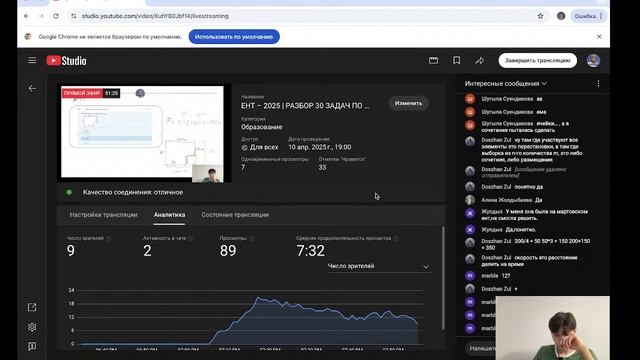Open the Число зрителей metric dropdown

pos(379,266)
